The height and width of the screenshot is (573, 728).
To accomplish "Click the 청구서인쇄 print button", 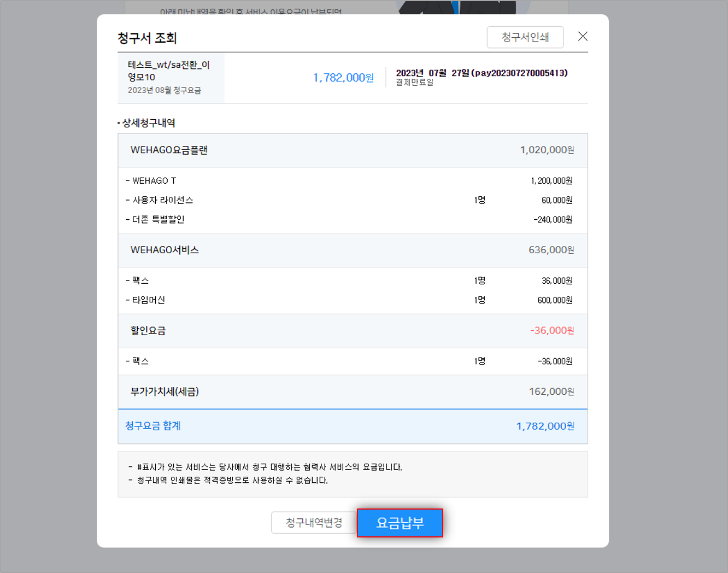I will (525, 37).
